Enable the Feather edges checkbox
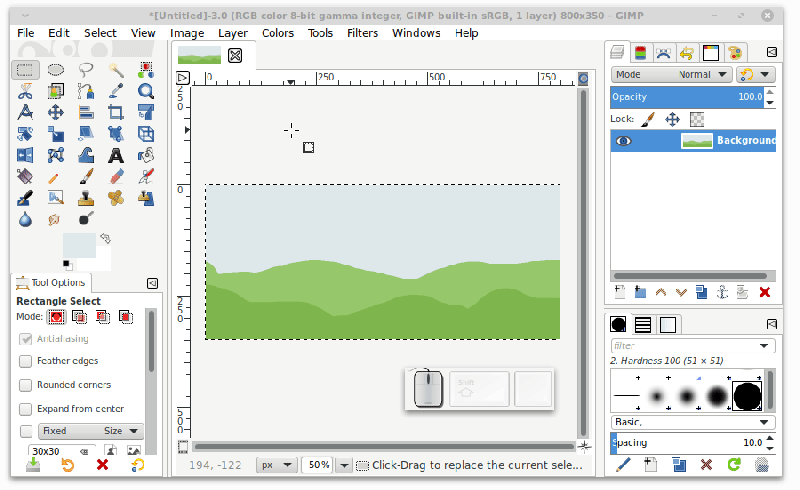Screen dimensions: 800x490 click(25, 361)
